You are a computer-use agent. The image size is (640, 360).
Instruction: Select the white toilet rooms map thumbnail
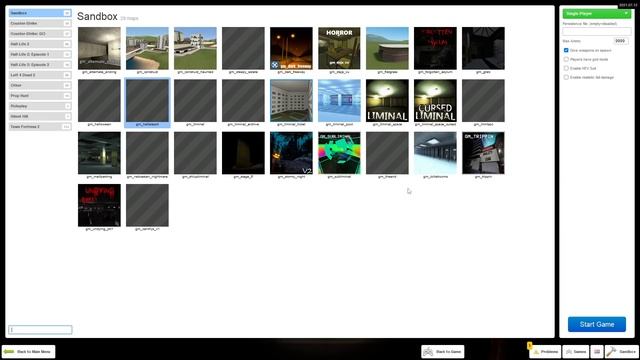coord(435,153)
